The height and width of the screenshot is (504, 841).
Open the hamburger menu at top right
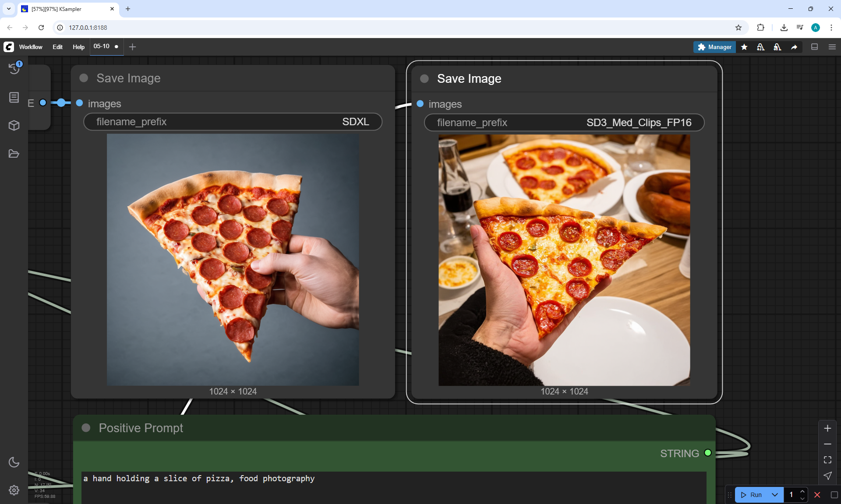(832, 47)
